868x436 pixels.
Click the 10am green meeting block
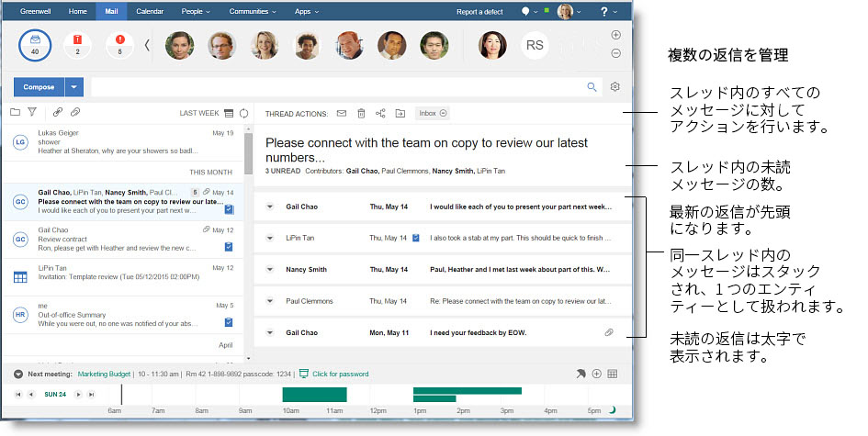[x=314, y=395]
